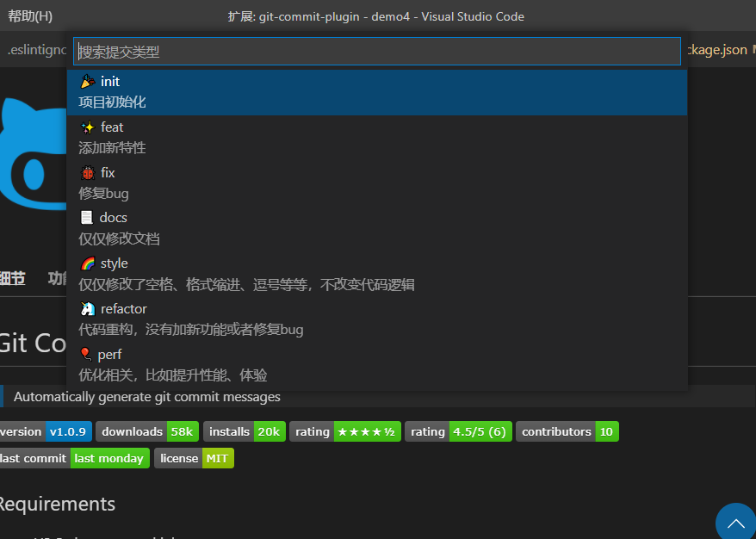Click the balloon icon beside perf

[x=86, y=353]
